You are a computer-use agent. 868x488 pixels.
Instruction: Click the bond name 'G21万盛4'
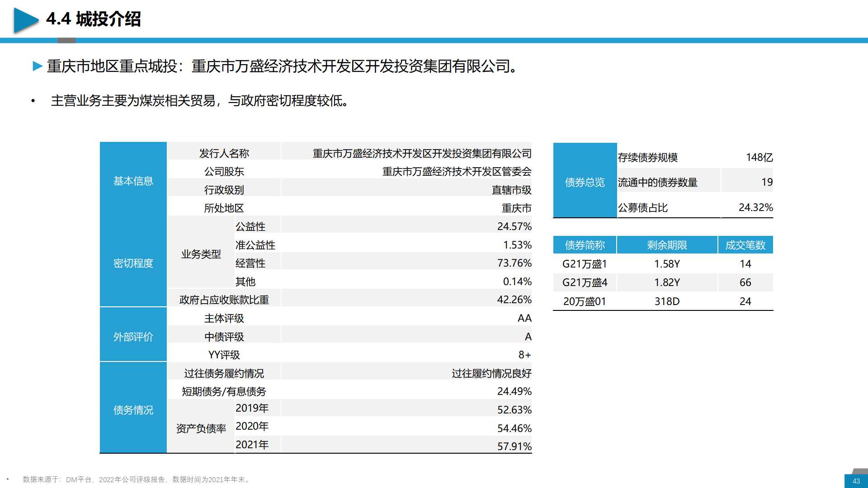585,282
